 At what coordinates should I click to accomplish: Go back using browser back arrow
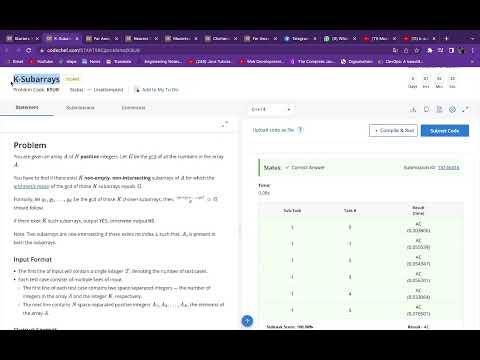pyautogui.click(x=7, y=50)
